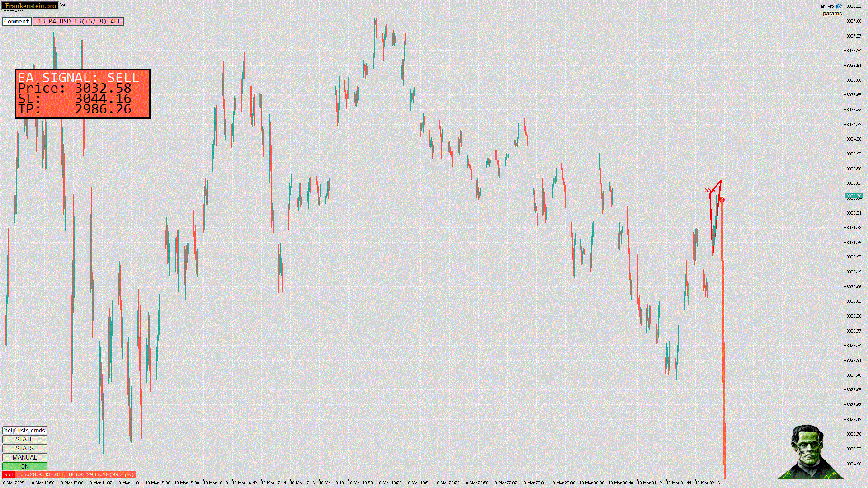This screenshot has width=868, height=488.
Task: Click the Frankenstein.pro title badge
Action: 30,6
